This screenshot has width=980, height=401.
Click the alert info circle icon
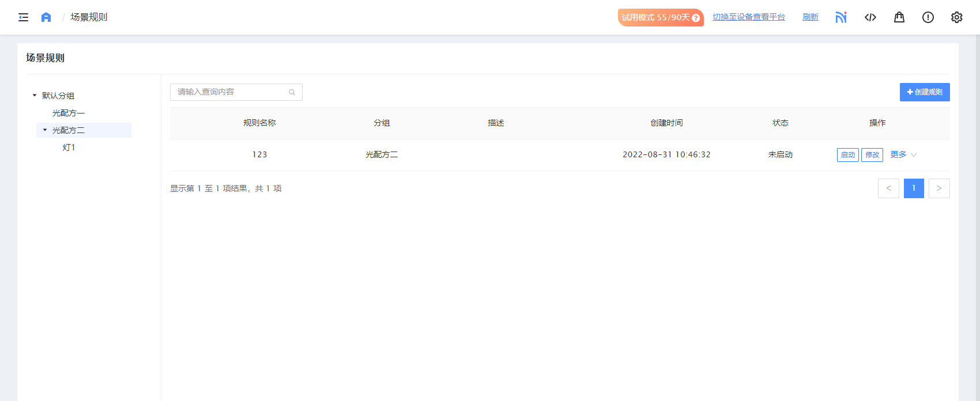pos(928,17)
